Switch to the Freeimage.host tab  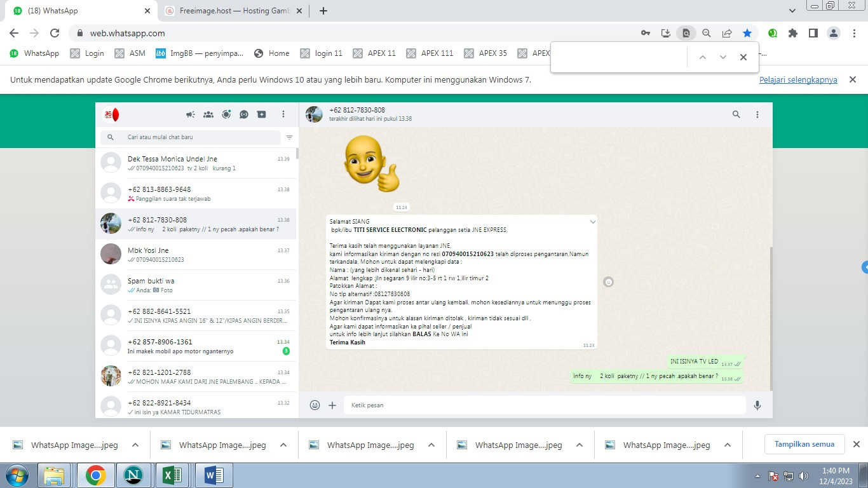point(235,11)
